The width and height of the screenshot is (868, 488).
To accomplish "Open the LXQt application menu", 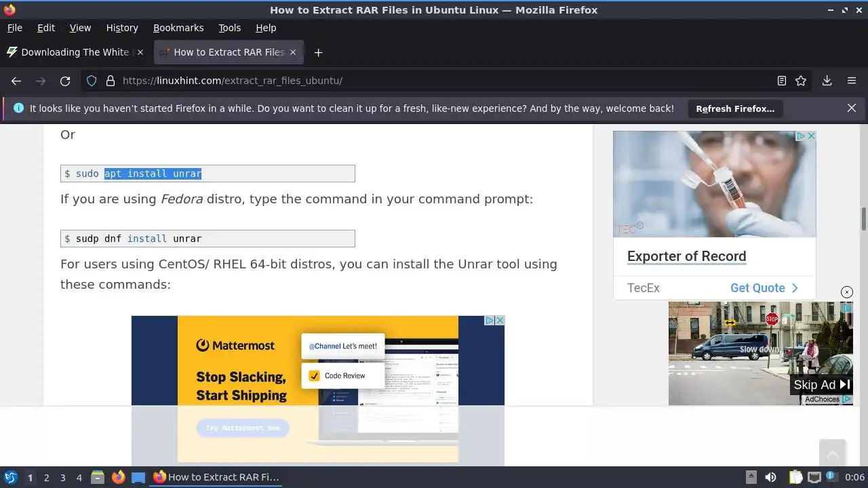I will pyautogui.click(x=10, y=477).
